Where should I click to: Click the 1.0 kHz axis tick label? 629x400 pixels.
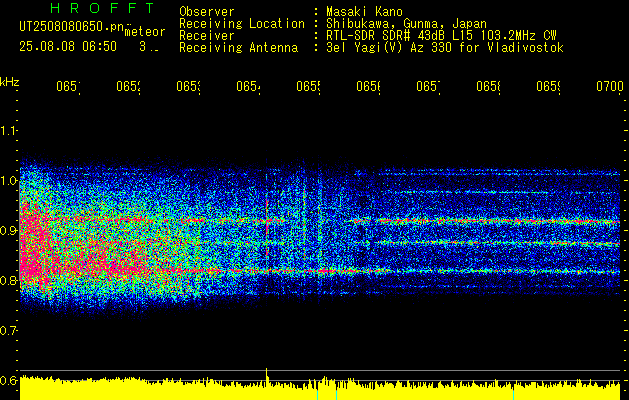[x=8, y=181]
